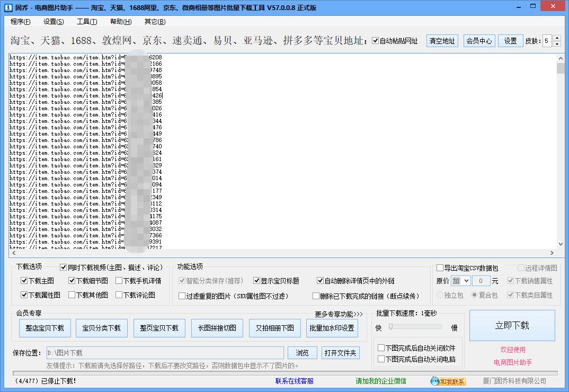This screenshot has width=569, height=392.
Task: Click the 设置 button beside 会员中心
Action: 510,41
